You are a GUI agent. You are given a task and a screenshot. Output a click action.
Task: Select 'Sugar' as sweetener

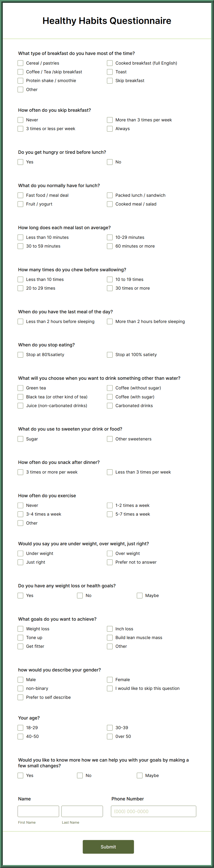pyautogui.click(x=20, y=439)
